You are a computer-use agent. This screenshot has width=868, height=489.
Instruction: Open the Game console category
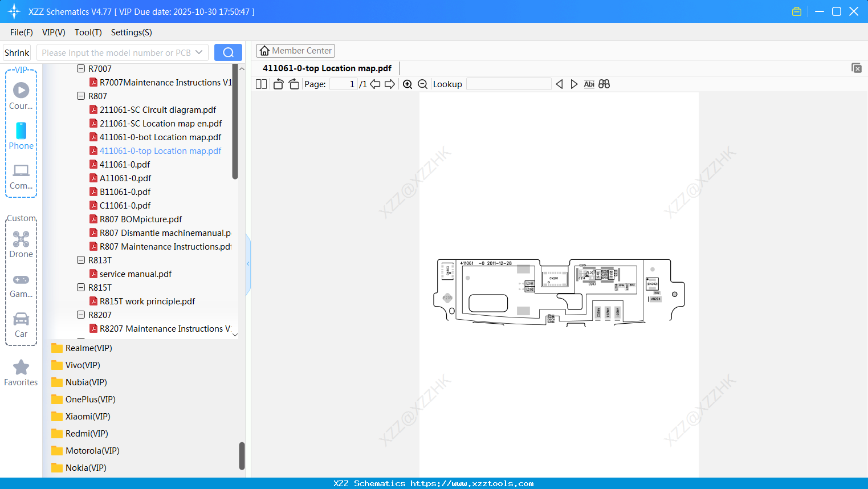pyautogui.click(x=21, y=286)
